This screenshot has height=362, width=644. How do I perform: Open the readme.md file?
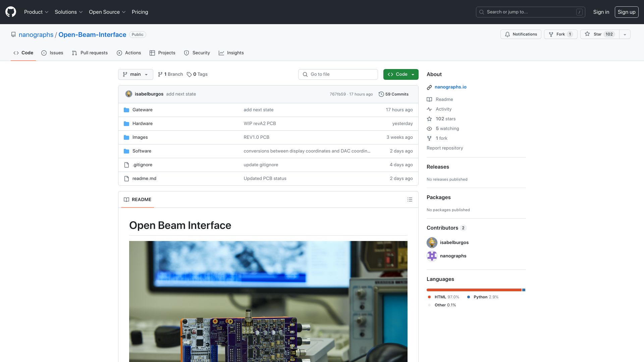coord(144,179)
